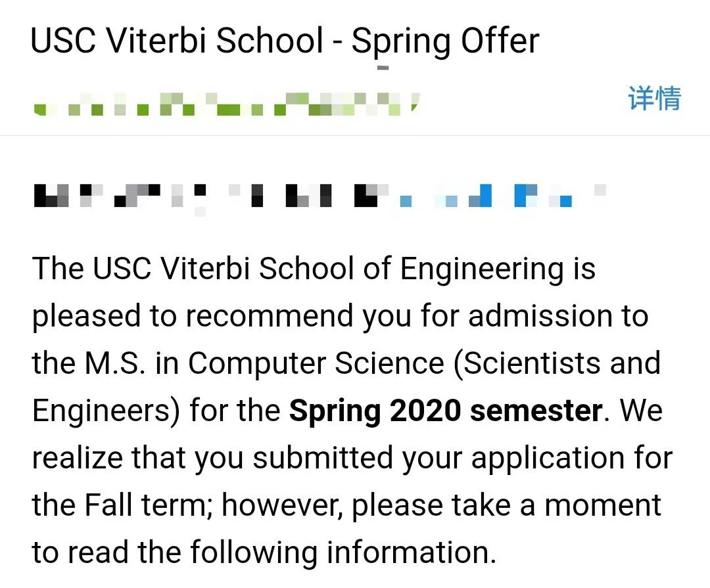
Task: Select the green pixelated sender address
Action: [x=226, y=104]
